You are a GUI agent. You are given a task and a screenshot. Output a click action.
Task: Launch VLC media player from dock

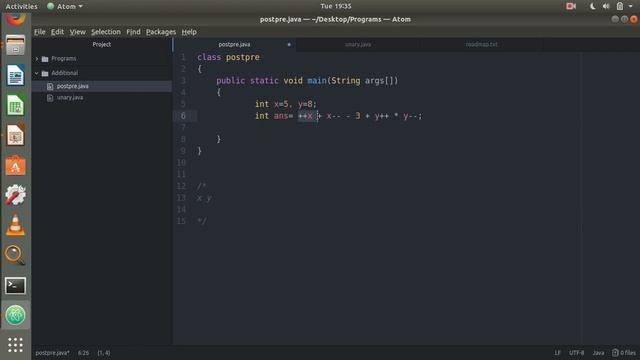[16, 225]
